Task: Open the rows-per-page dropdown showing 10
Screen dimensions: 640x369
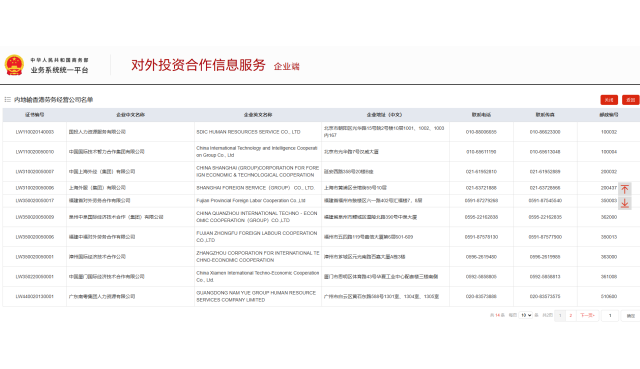Action: [x=526, y=315]
